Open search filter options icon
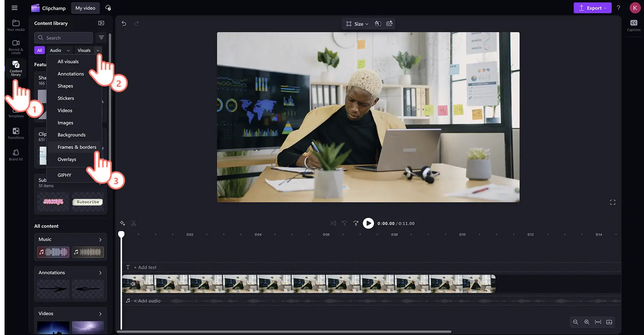This screenshot has width=644, height=335. coord(101,38)
